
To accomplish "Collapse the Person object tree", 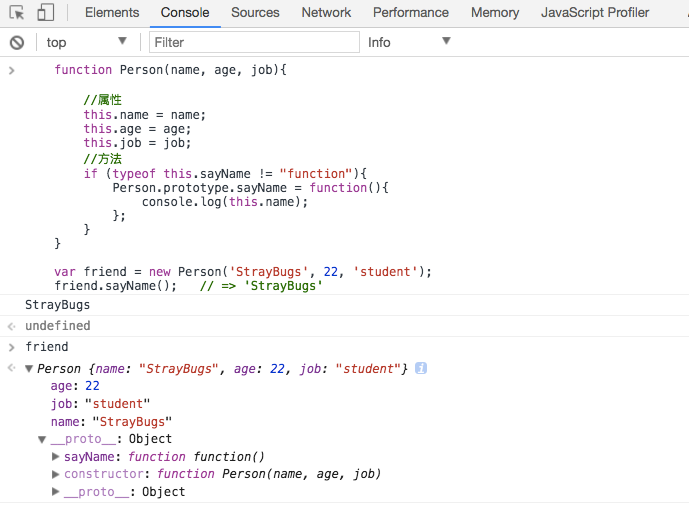I will click(29, 369).
